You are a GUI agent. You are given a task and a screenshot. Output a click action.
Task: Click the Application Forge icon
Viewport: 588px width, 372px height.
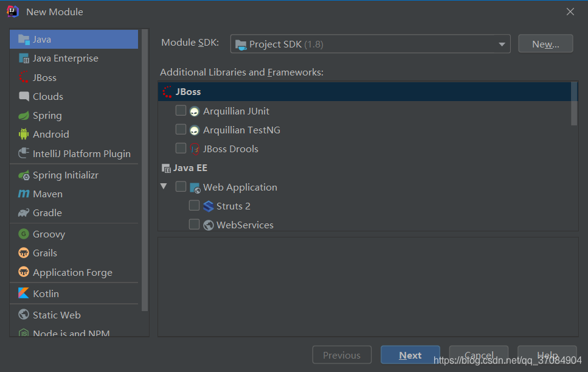(x=24, y=272)
